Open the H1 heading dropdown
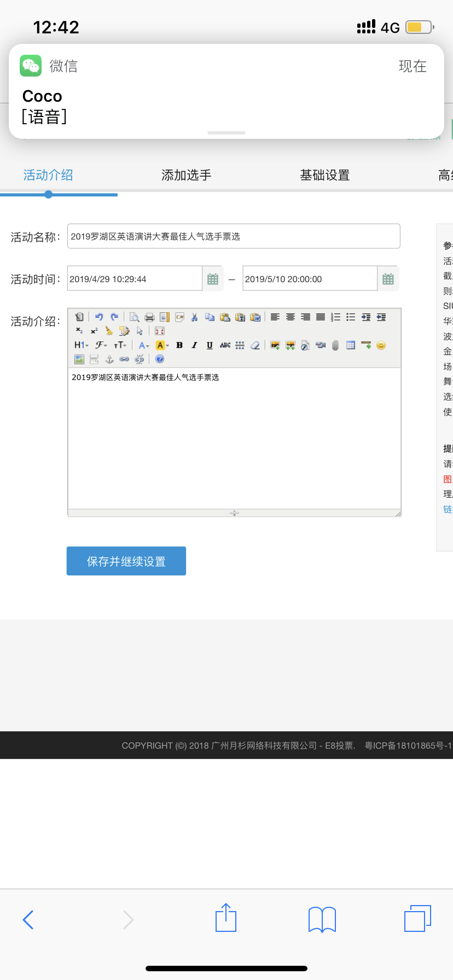Viewport: 453px width, 980px height. click(81, 345)
